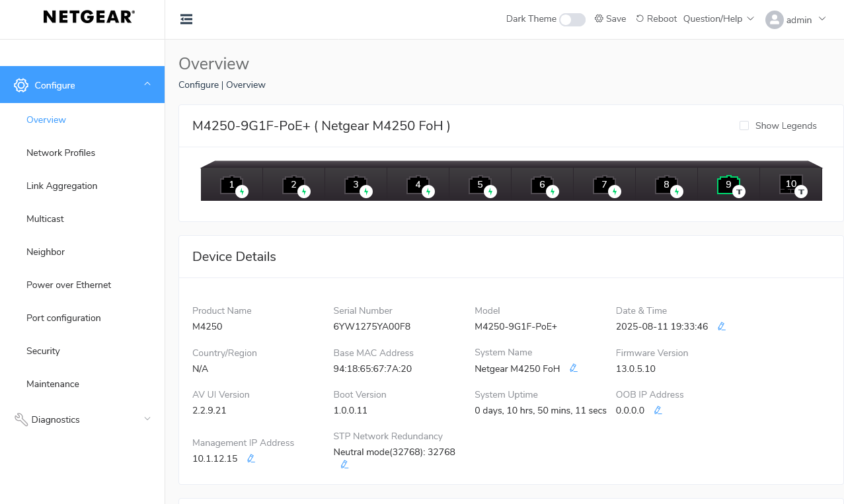Click the Boot Version value 1.0.0.11
This screenshot has height=504, width=844.
pos(350,410)
